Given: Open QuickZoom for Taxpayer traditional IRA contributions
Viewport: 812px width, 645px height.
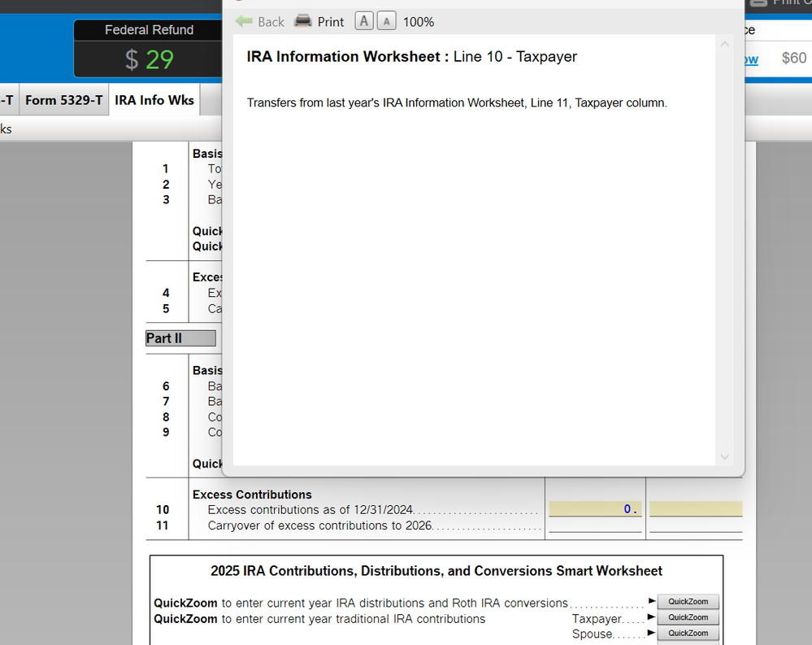Looking at the screenshot, I should (x=688, y=617).
